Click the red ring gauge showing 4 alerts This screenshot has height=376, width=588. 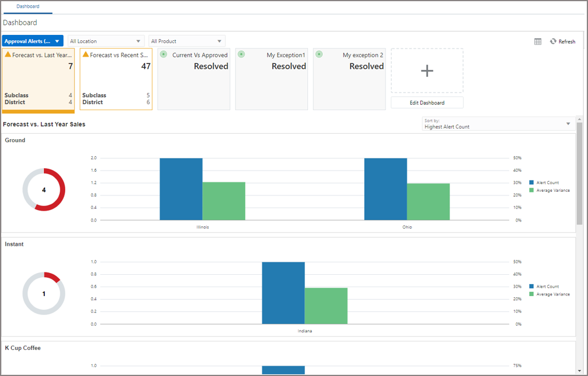pyautogui.click(x=44, y=189)
